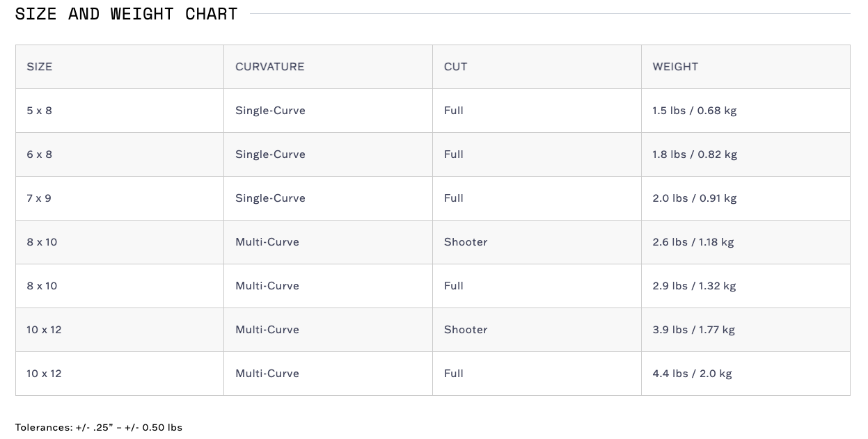This screenshot has width=868, height=439.
Task: Click the WEIGHT column header
Action: [x=674, y=67]
